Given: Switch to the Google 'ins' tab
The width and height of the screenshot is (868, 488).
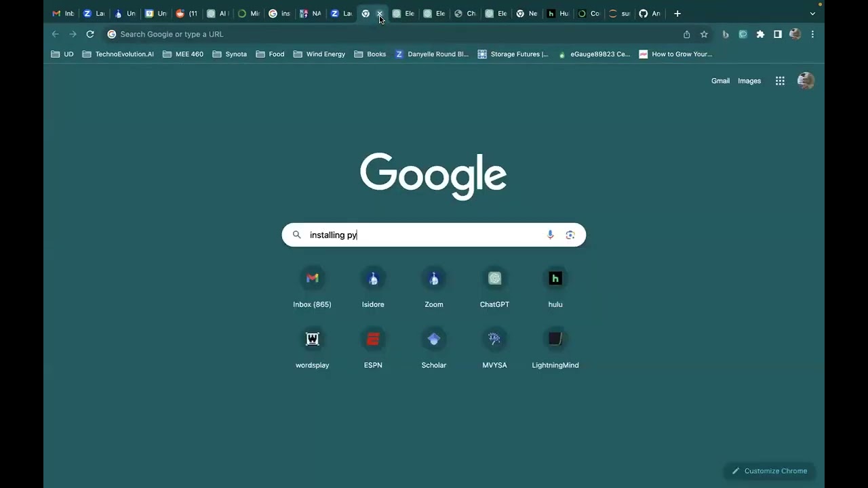Looking at the screenshot, I should click(x=279, y=14).
